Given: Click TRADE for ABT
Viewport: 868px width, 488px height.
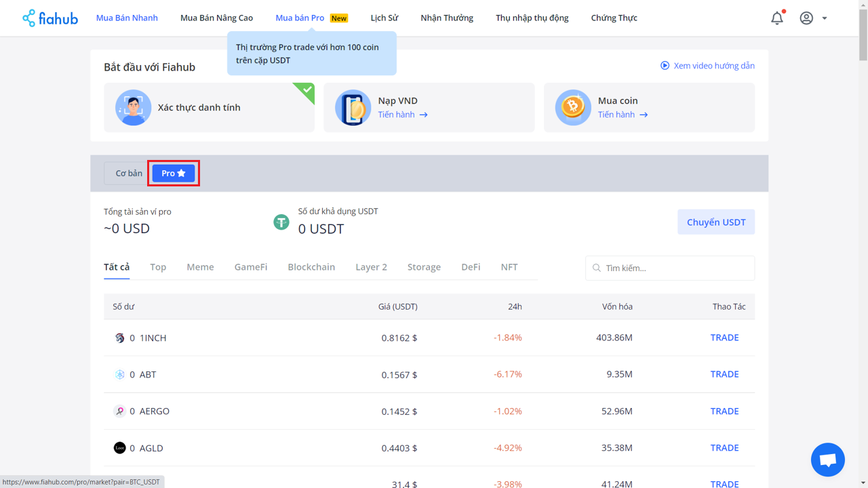Looking at the screenshot, I should click(724, 374).
